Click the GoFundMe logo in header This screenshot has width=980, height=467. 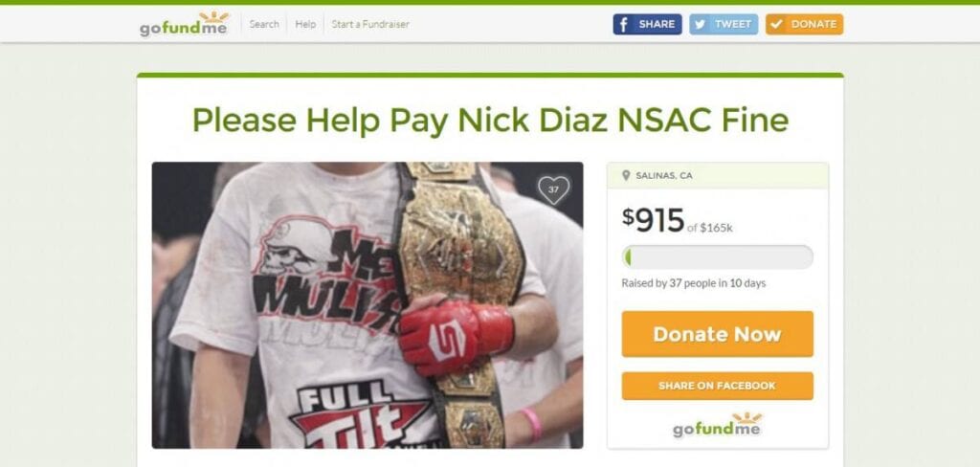pos(184,25)
